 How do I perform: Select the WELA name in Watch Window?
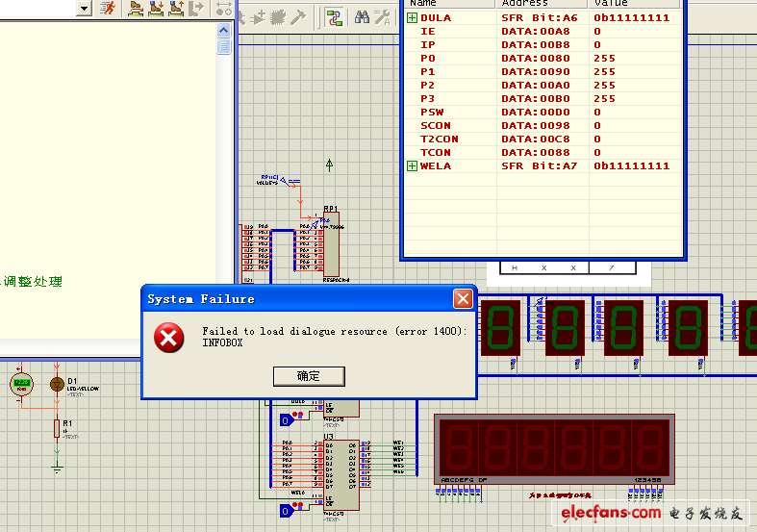coord(436,166)
